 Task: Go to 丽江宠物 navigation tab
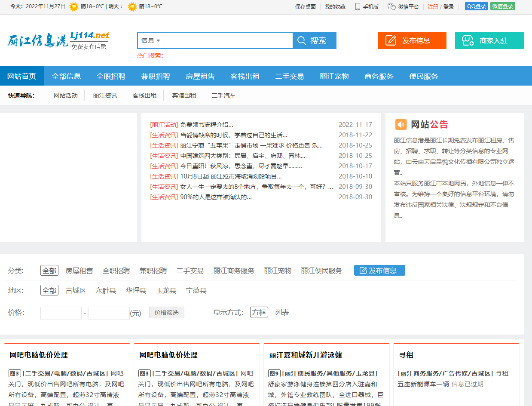click(334, 77)
